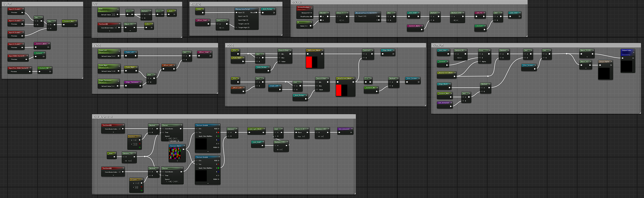The image size is (644, 198).
Task: Select the TIMING comment box header
Action: 236,4
